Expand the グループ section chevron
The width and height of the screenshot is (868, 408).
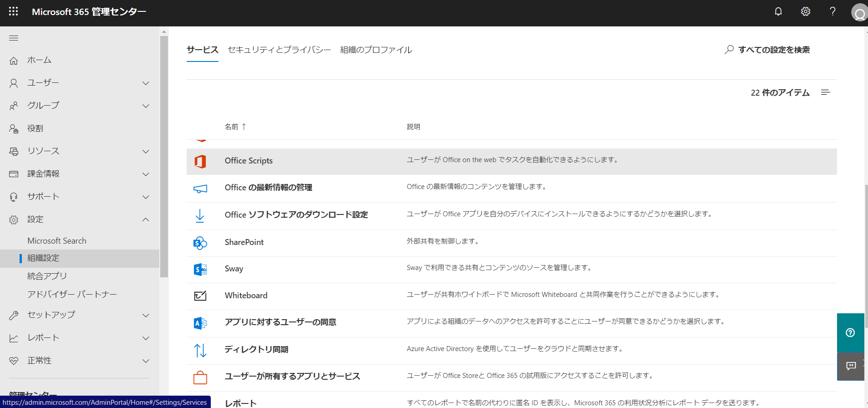pos(146,106)
